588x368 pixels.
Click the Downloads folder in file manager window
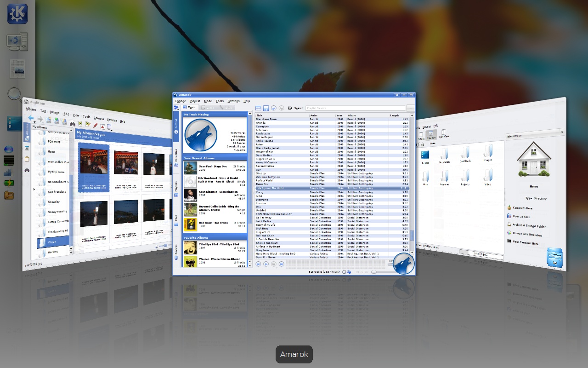pos(465,154)
